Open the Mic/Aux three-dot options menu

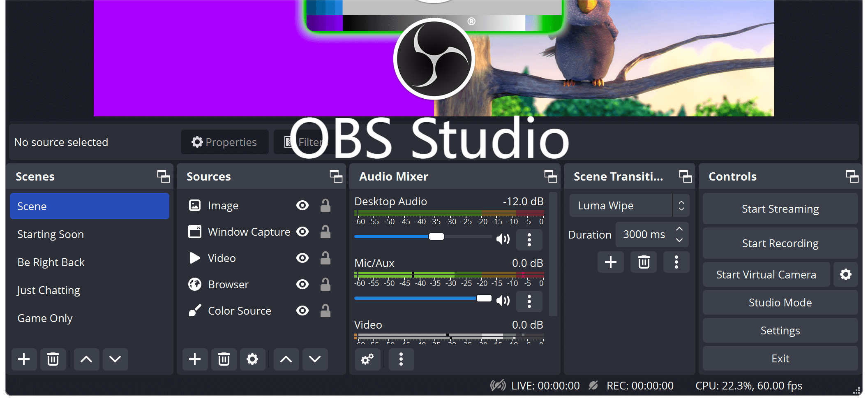click(529, 301)
